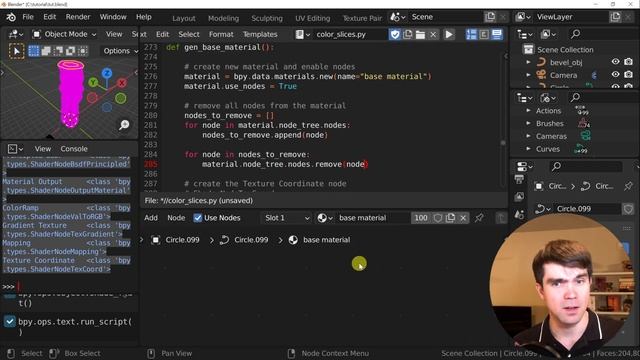640x360 pixels.
Task: Click material user count 100
Action: click(x=421, y=218)
